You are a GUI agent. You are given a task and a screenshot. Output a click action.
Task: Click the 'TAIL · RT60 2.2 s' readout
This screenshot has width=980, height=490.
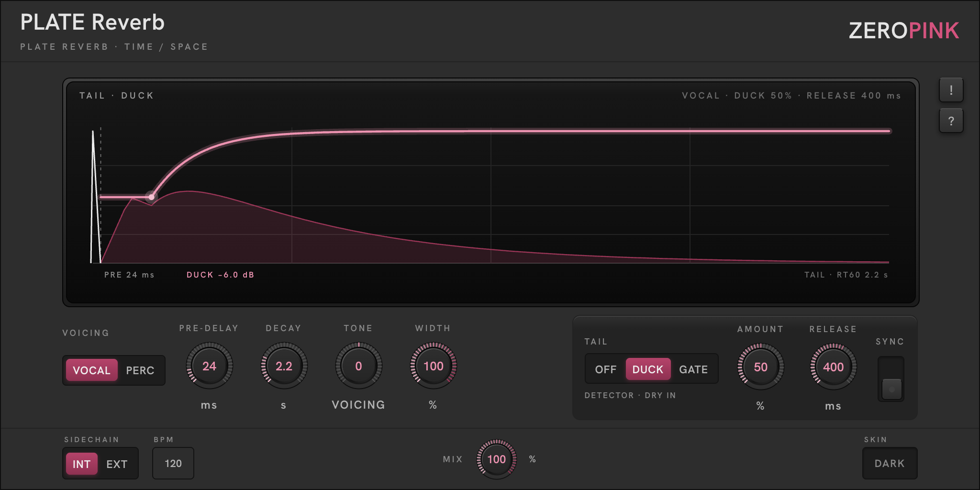coord(846,275)
